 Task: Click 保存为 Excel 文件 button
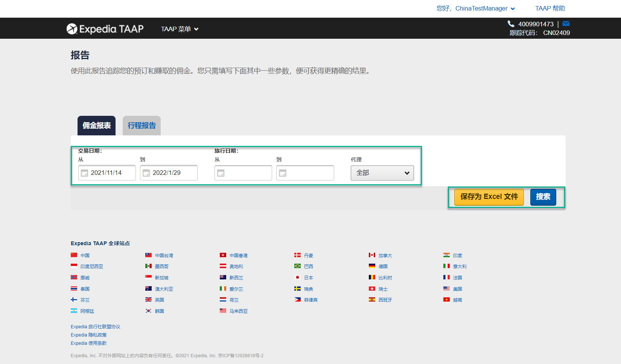coord(489,197)
